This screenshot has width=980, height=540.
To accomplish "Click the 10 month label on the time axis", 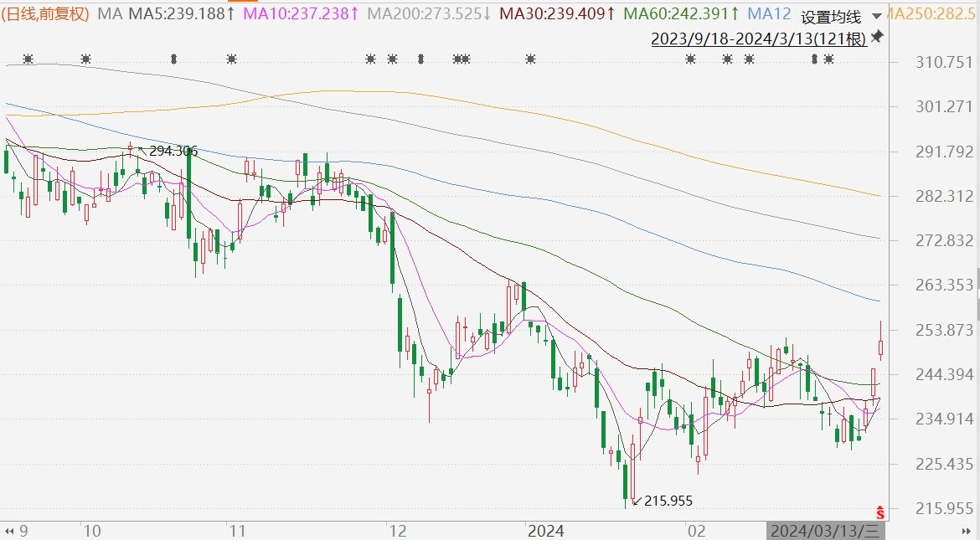I will (92, 532).
